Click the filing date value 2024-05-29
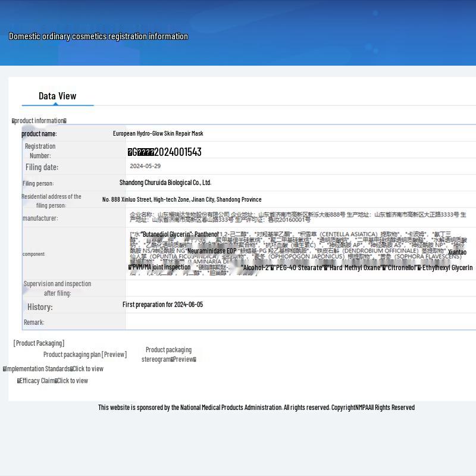The height and width of the screenshot is (476, 476). (145, 167)
